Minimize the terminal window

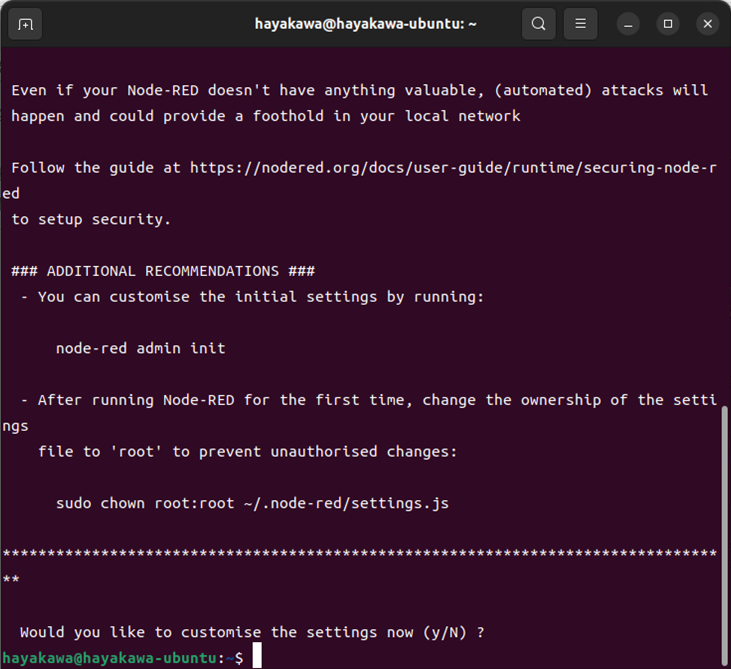(627, 24)
